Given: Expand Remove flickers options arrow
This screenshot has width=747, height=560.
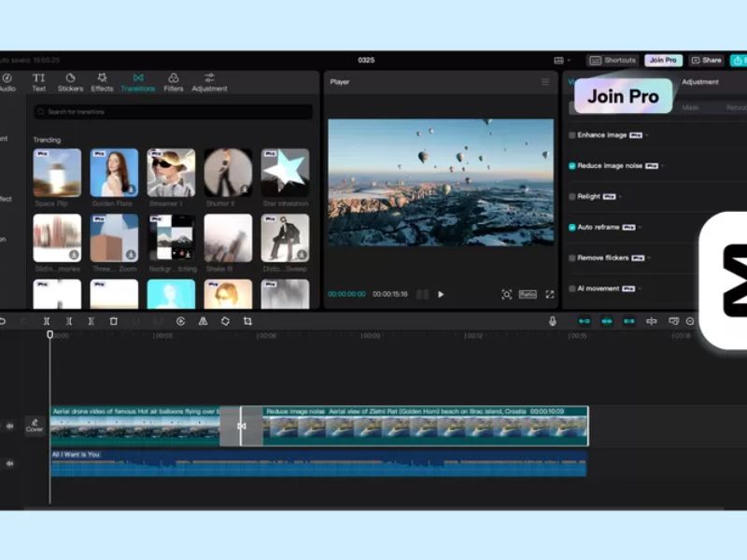Looking at the screenshot, I should pyautogui.click(x=649, y=259).
